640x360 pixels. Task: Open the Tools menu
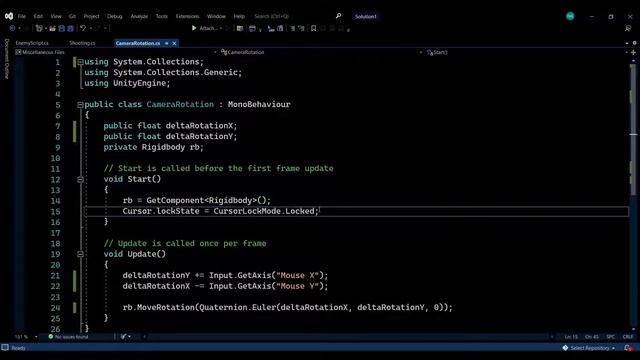coord(162,16)
